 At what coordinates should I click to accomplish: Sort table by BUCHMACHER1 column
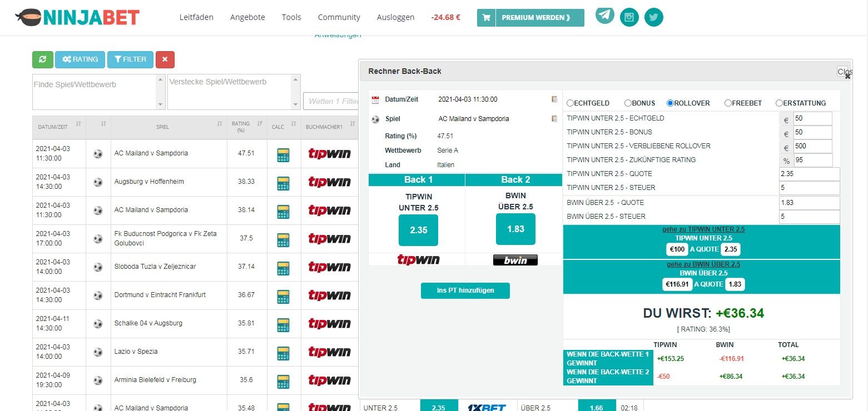[330, 127]
